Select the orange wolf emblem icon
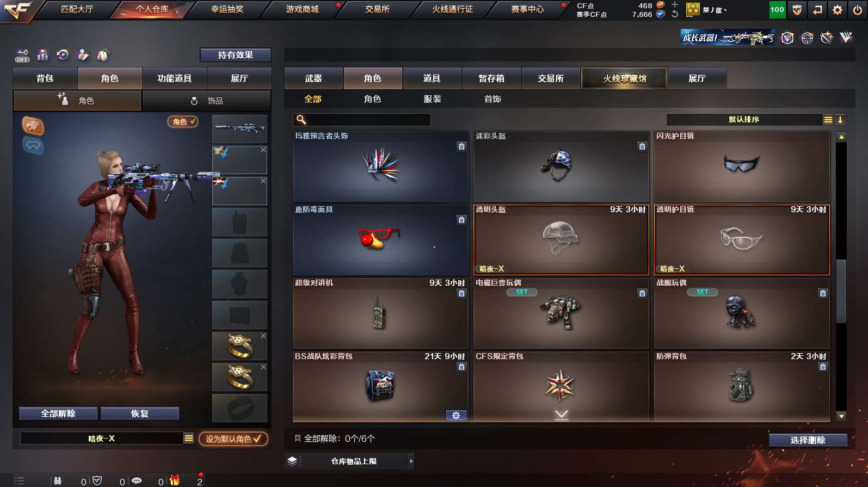This screenshot has width=868, height=487. tap(33, 126)
